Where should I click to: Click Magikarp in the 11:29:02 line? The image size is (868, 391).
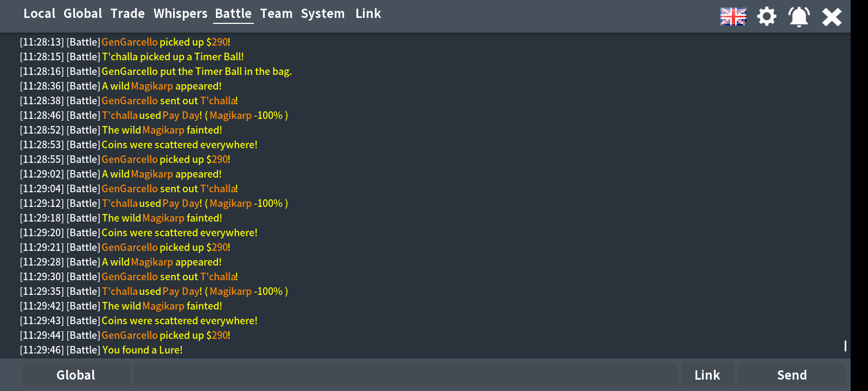tap(152, 174)
